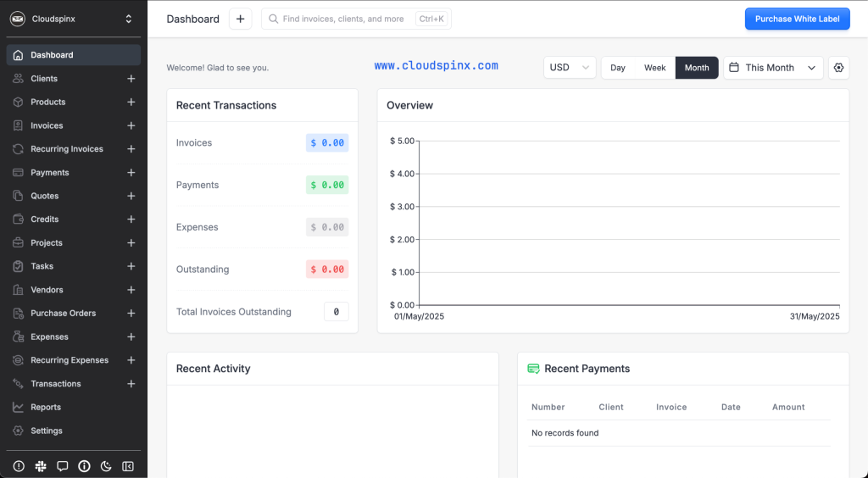Collapse the sidebar with panel icon
Viewport: 868px width, 478px height.
click(128, 466)
